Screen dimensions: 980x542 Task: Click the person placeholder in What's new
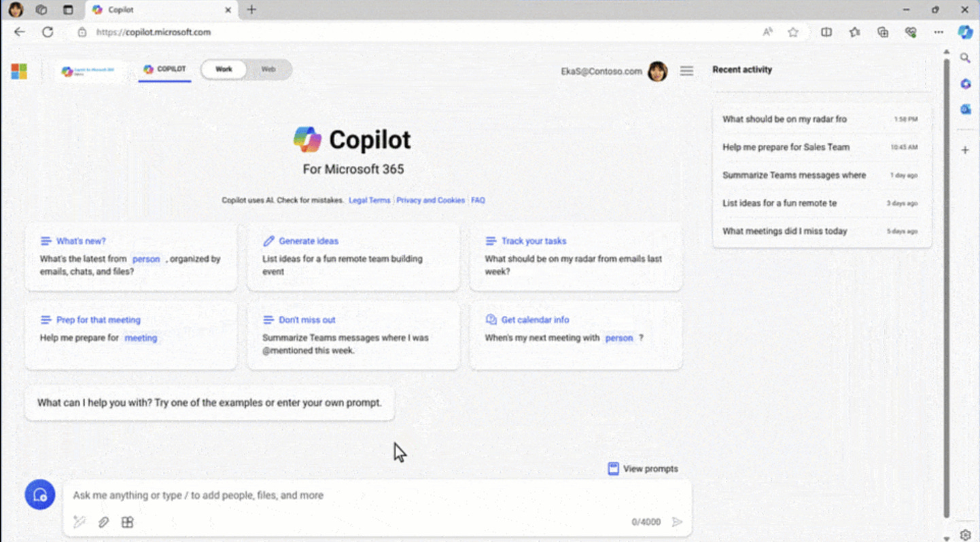click(146, 259)
